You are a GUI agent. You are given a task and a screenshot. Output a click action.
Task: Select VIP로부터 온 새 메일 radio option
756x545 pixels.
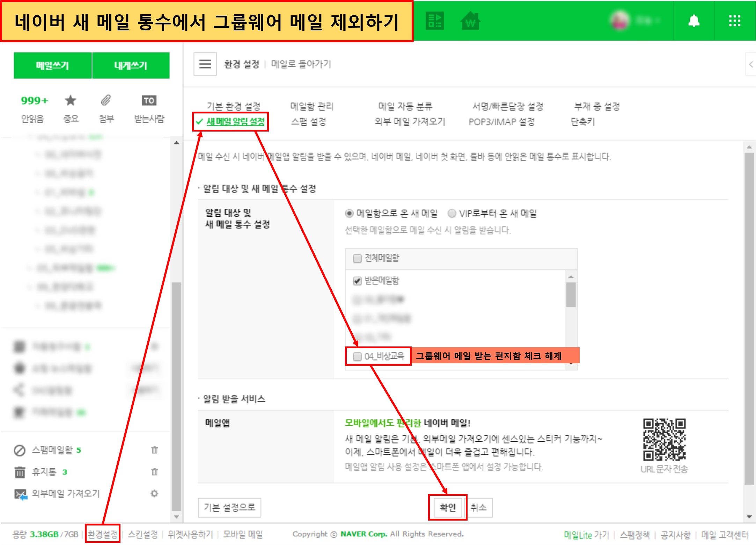(452, 213)
